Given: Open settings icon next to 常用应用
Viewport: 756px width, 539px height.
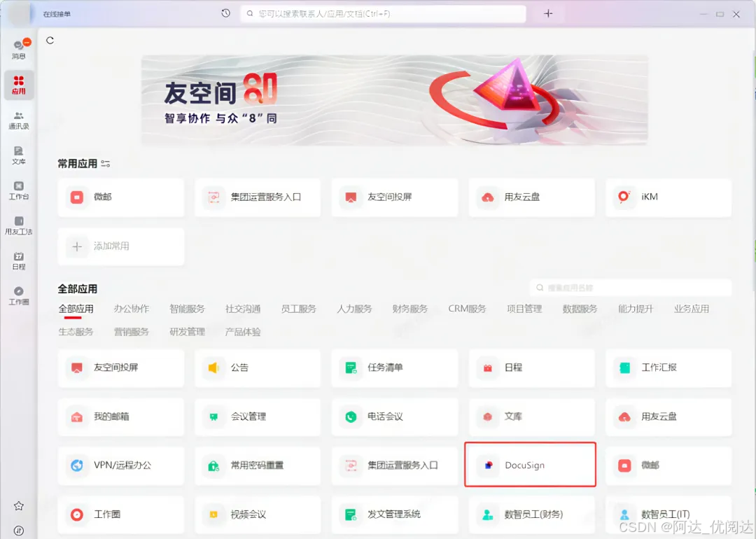Looking at the screenshot, I should [106, 164].
